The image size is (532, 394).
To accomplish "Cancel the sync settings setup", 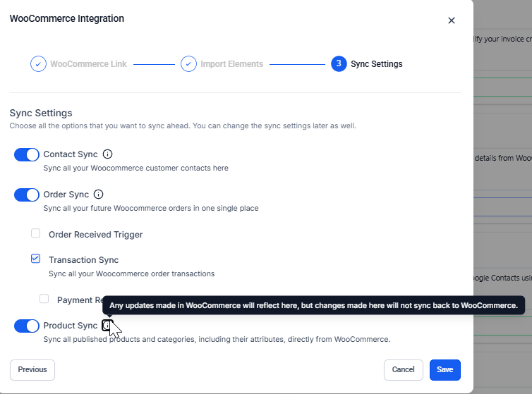I will coord(403,369).
